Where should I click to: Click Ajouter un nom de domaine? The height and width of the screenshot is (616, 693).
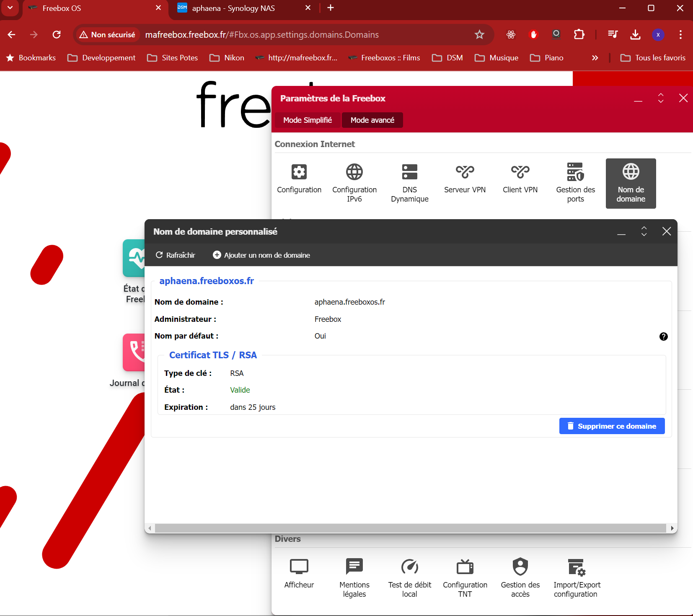(261, 255)
